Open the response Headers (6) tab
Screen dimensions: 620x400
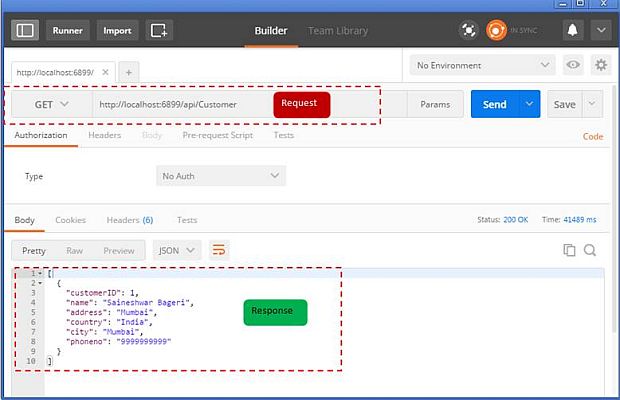click(x=130, y=220)
